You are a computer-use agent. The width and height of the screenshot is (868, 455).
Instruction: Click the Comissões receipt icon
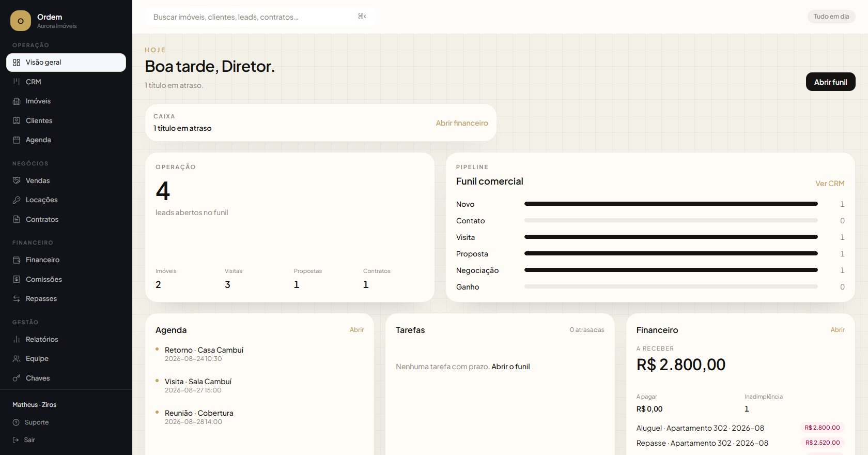17,279
